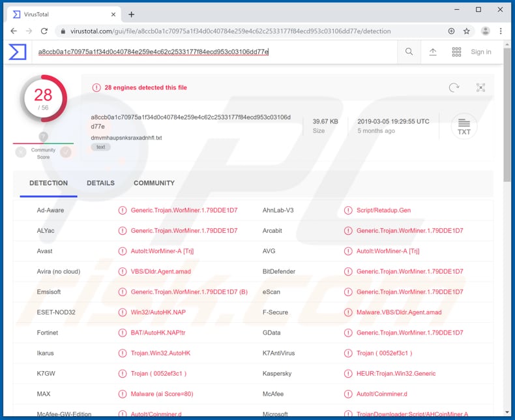The width and height of the screenshot is (515, 420).
Task: Open the browser profile avatar icon
Action: coord(486,31)
